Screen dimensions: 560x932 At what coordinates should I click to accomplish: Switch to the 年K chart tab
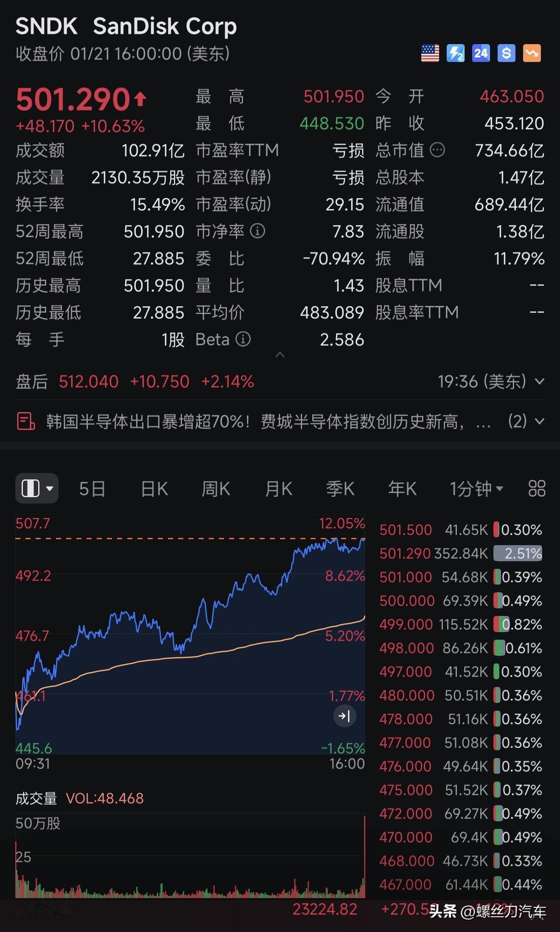tap(402, 489)
